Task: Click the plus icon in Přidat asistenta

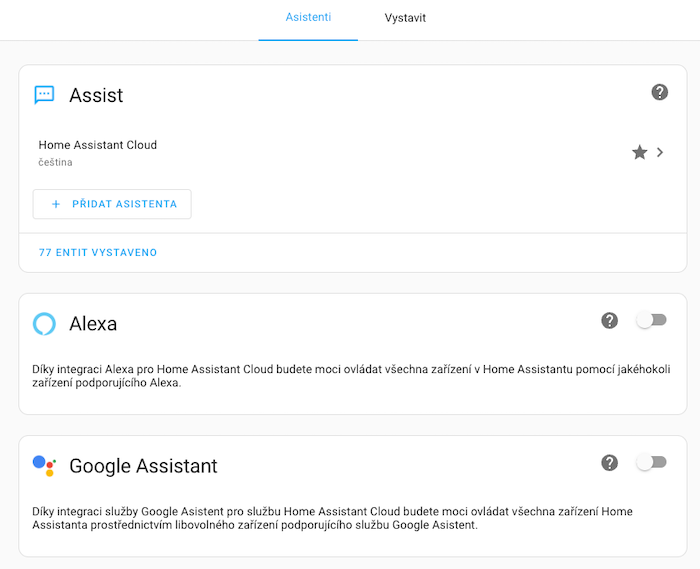Action: 56,204
